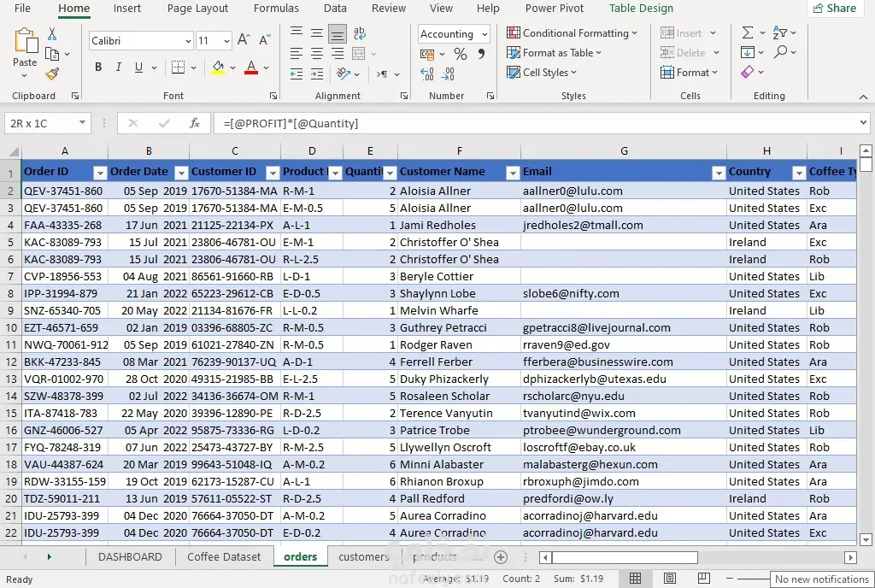This screenshot has width=875, height=588.
Task: Click the Copy icon
Action: [52, 54]
